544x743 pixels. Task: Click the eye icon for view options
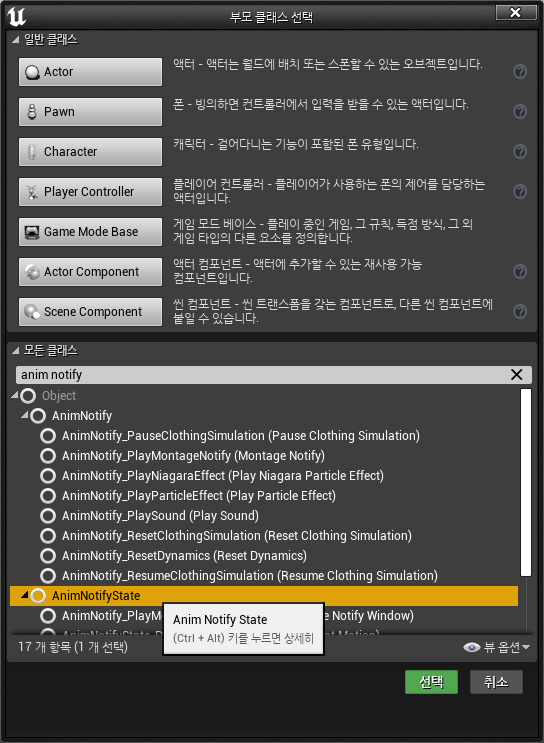click(471, 647)
